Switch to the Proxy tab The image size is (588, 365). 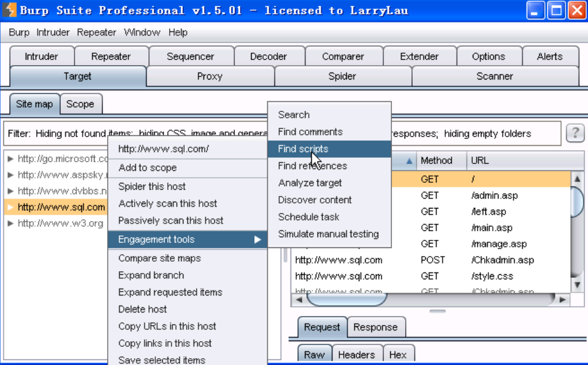point(210,76)
